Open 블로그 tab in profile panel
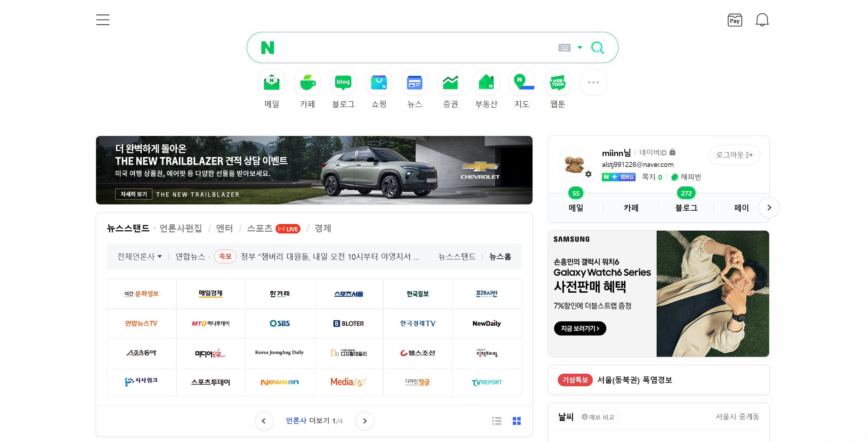 (x=686, y=208)
